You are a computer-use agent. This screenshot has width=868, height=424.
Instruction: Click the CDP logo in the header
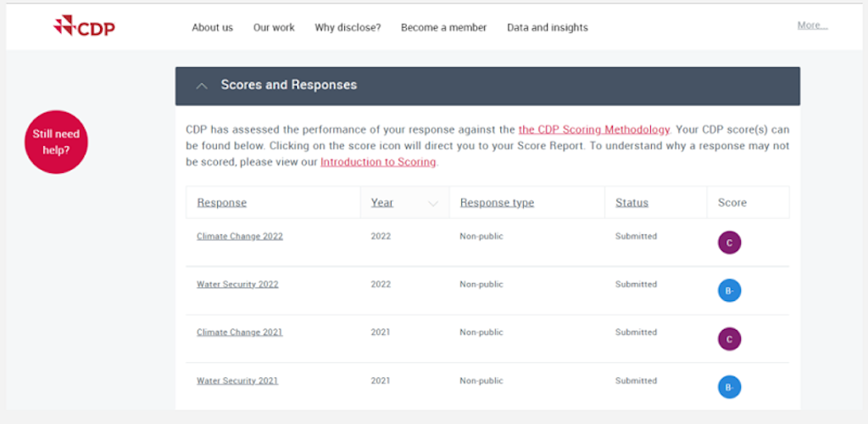point(84,27)
